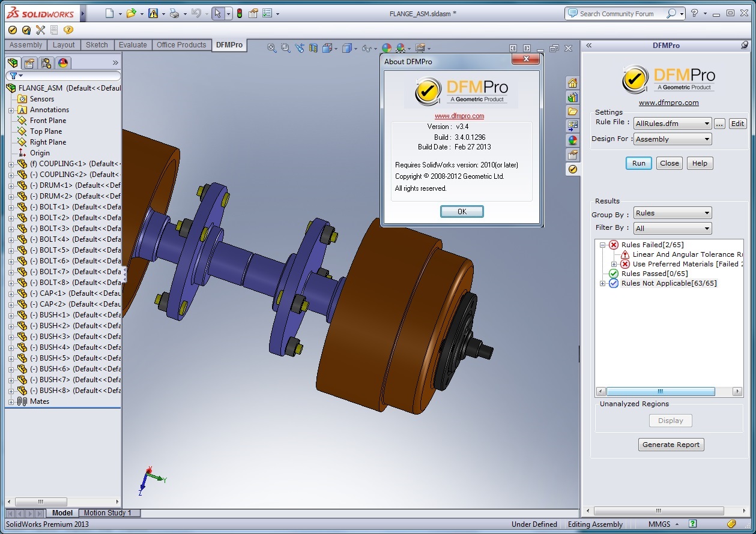Switch to the Sketch tab
The height and width of the screenshot is (534, 756).
coord(97,45)
